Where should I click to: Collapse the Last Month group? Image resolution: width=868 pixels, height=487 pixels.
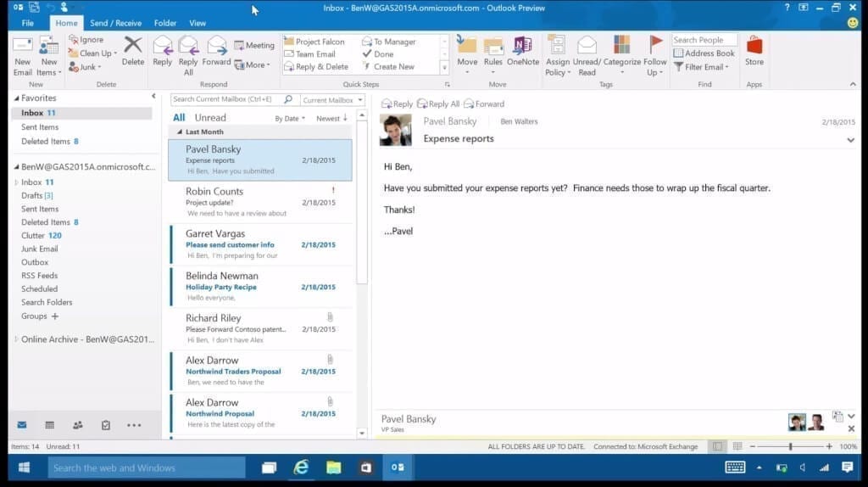point(180,132)
